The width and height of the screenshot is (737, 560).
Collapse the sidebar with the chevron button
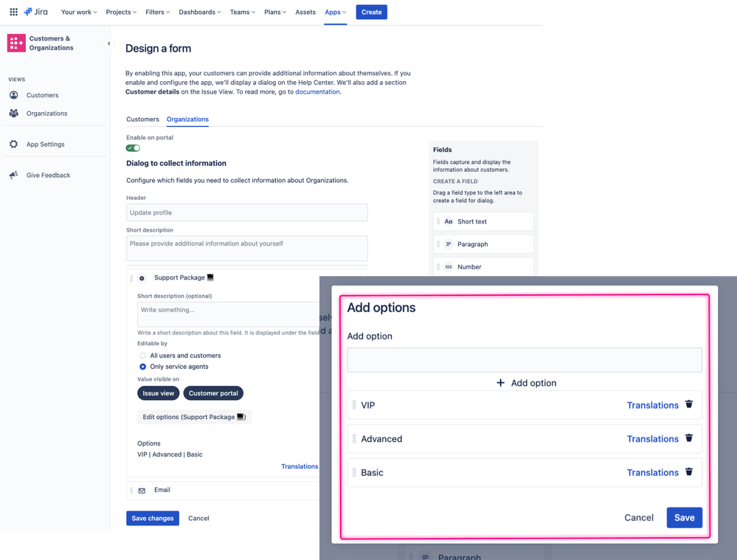[x=109, y=44]
